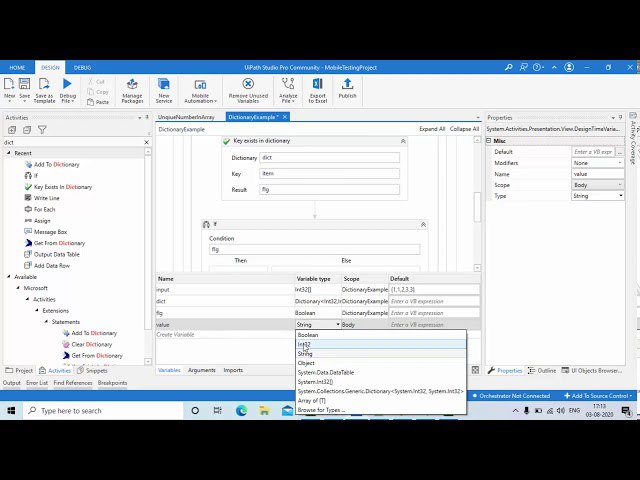This screenshot has height=480, width=640.
Task: Switch to the Imports tab
Action: (233, 370)
